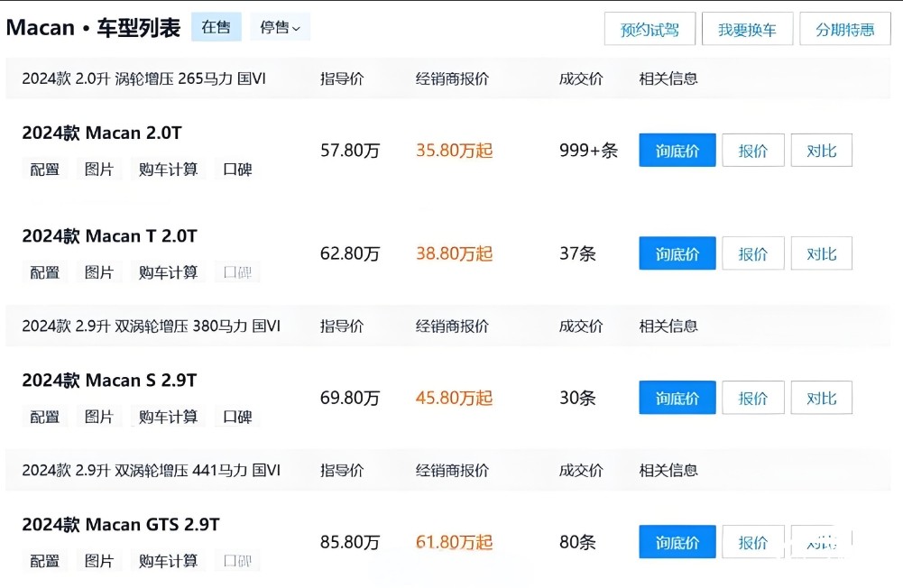Open 配置 for Macan GTS 2.9T
Viewport: 903px width, 588px height.
[x=45, y=561]
